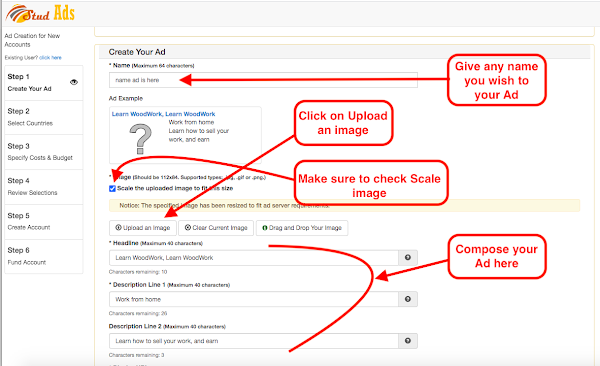Click help icon beside Description Line 1

pyautogui.click(x=408, y=299)
